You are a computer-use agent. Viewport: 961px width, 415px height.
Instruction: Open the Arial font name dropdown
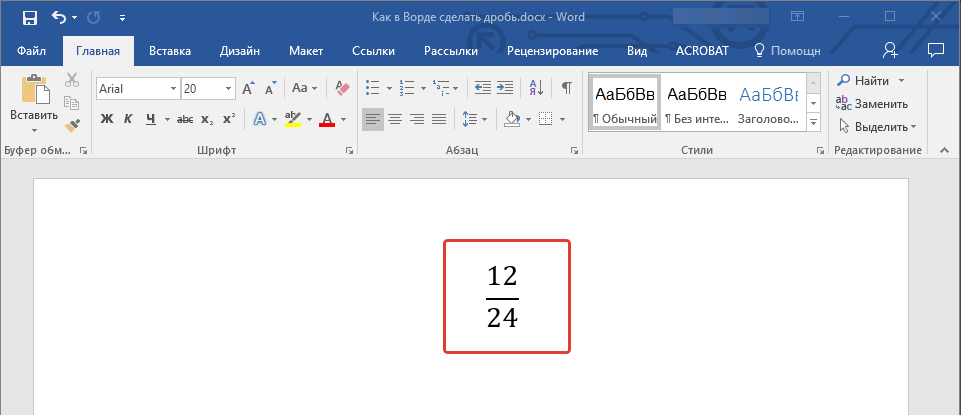coord(173,89)
